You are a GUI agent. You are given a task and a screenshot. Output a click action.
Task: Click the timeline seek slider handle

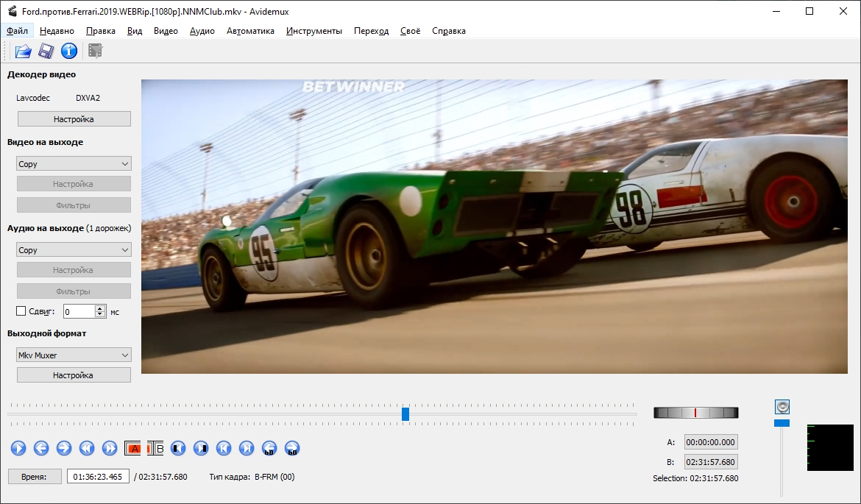click(x=405, y=414)
